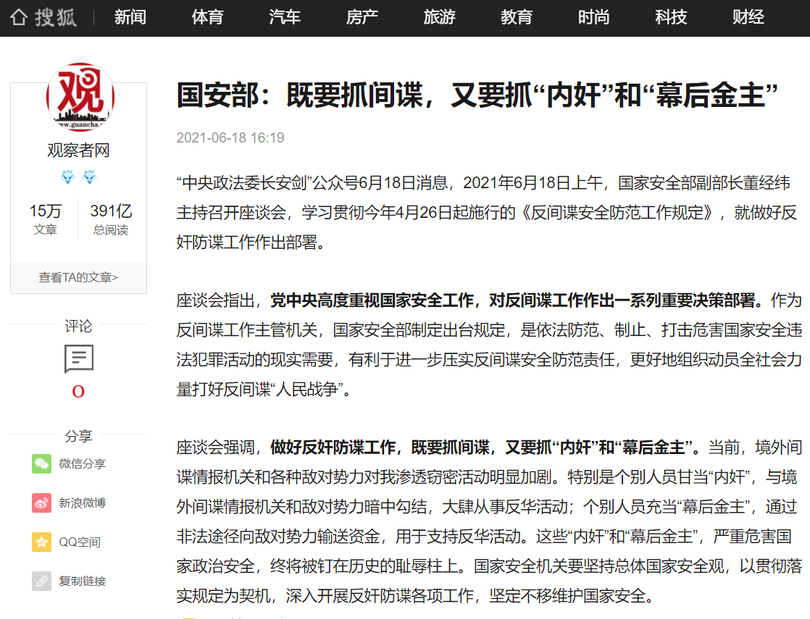This screenshot has height=619, width=810.
Task: Open the 房产 channel
Action: [x=362, y=17]
